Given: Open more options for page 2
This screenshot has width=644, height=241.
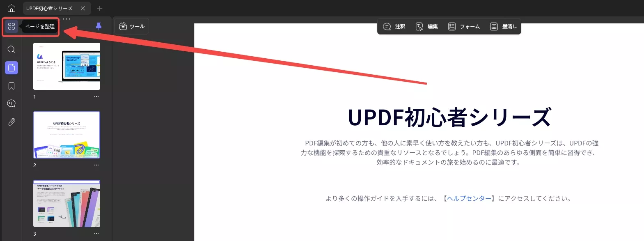Looking at the screenshot, I should click(96, 165).
